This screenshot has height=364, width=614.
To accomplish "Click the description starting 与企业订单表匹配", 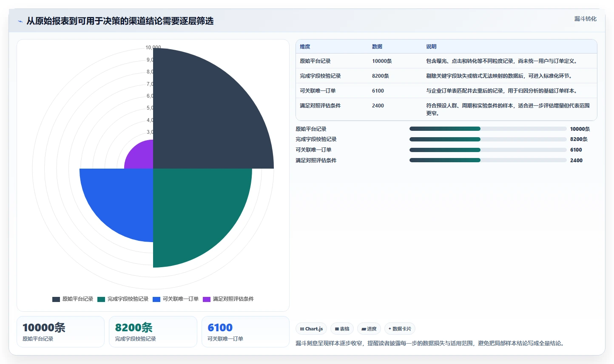I will click(x=502, y=91).
